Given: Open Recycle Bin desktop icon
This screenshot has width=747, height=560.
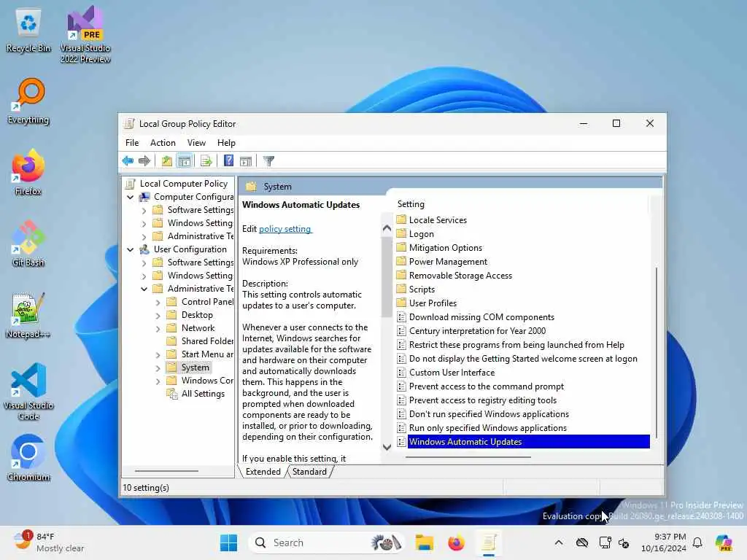Looking at the screenshot, I should pyautogui.click(x=28, y=30).
